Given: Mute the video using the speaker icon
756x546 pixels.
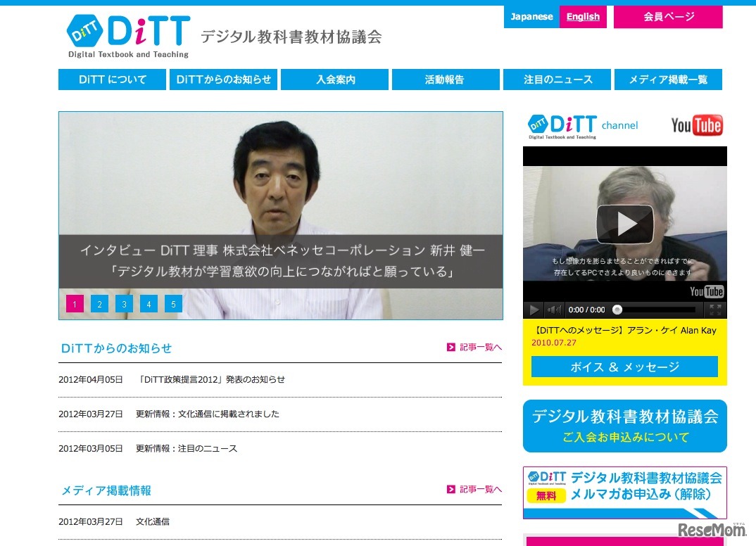Looking at the screenshot, I should coord(553,309).
